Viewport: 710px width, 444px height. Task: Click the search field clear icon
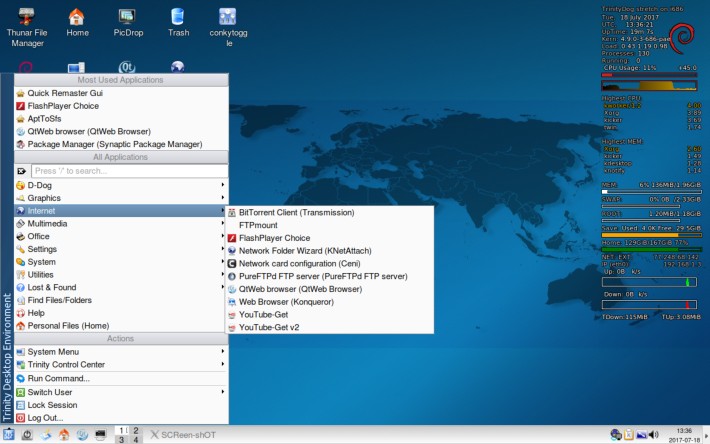[x=22, y=171]
